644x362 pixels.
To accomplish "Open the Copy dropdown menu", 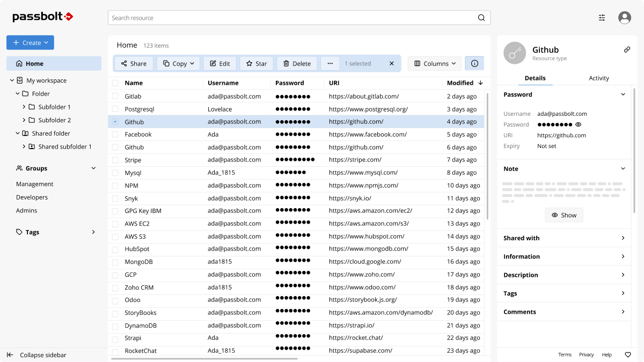I will pos(179,63).
